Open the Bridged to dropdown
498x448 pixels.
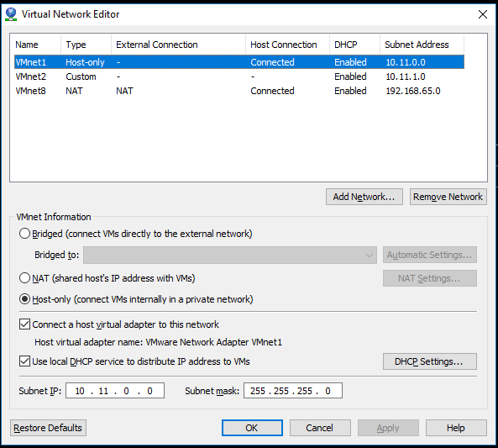point(230,255)
